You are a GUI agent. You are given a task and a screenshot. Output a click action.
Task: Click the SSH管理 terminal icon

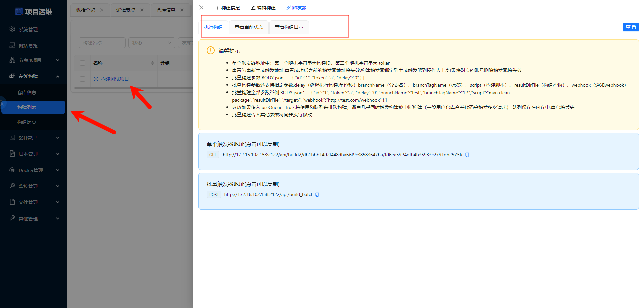point(12,138)
